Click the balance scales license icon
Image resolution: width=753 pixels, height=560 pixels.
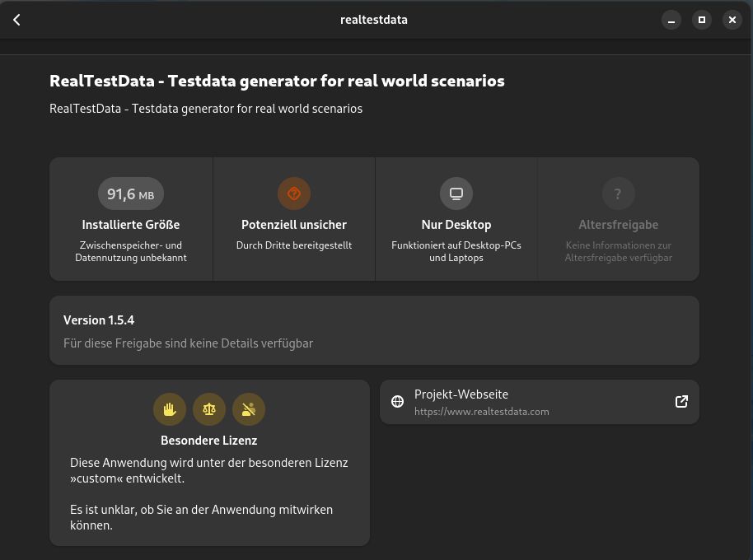click(x=209, y=409)
